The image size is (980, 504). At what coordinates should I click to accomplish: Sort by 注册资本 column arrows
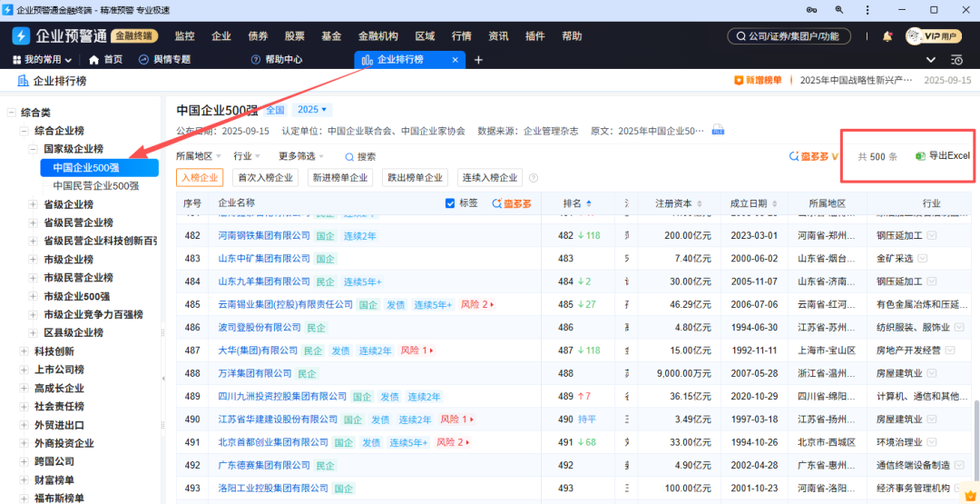[x=699, y=203]
